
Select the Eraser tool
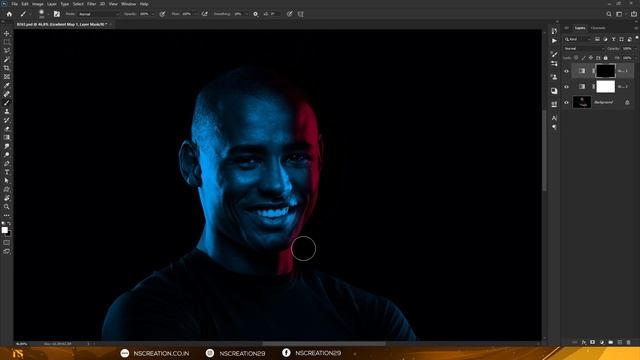click(x=7, y=129)
